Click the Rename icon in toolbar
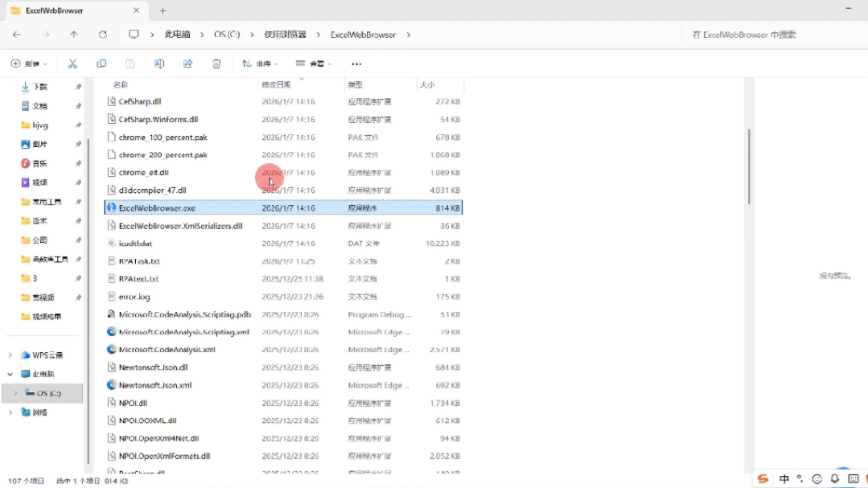Screen dimensions: 868x488 (x=158, y=64)
